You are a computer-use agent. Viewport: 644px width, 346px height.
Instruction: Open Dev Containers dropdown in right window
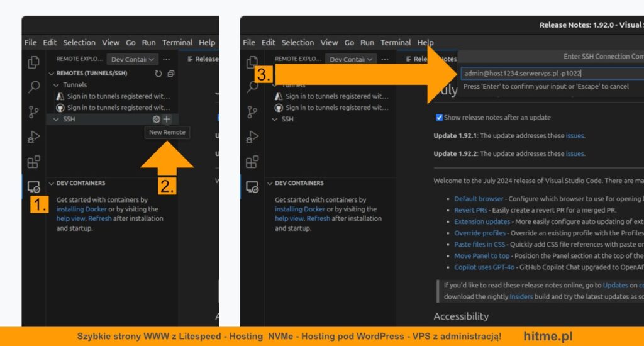click(x=351, y=59)
